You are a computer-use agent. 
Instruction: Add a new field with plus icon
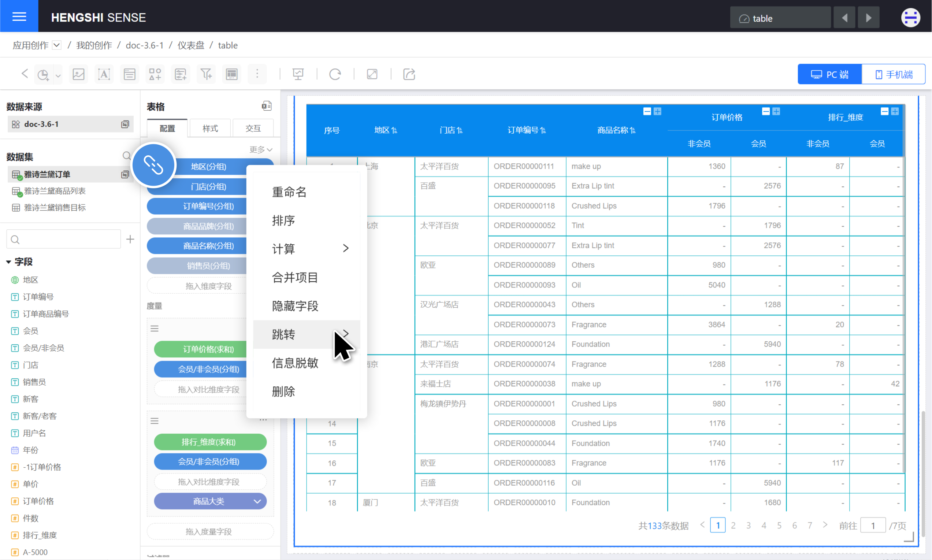pyautogui.click(x=130, y=239)
